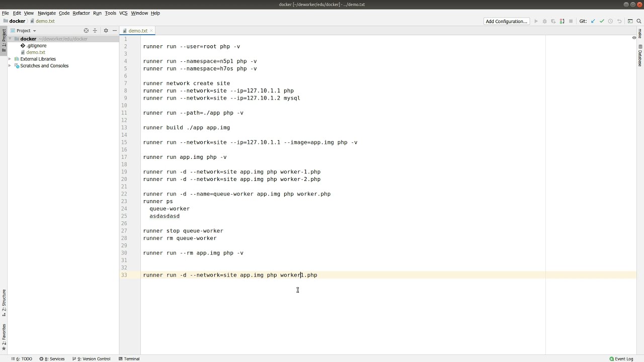Viewport: 644px width, 362px height.
Task: Click text 'runner rm queue-worker'
Action: click(180, 238)
